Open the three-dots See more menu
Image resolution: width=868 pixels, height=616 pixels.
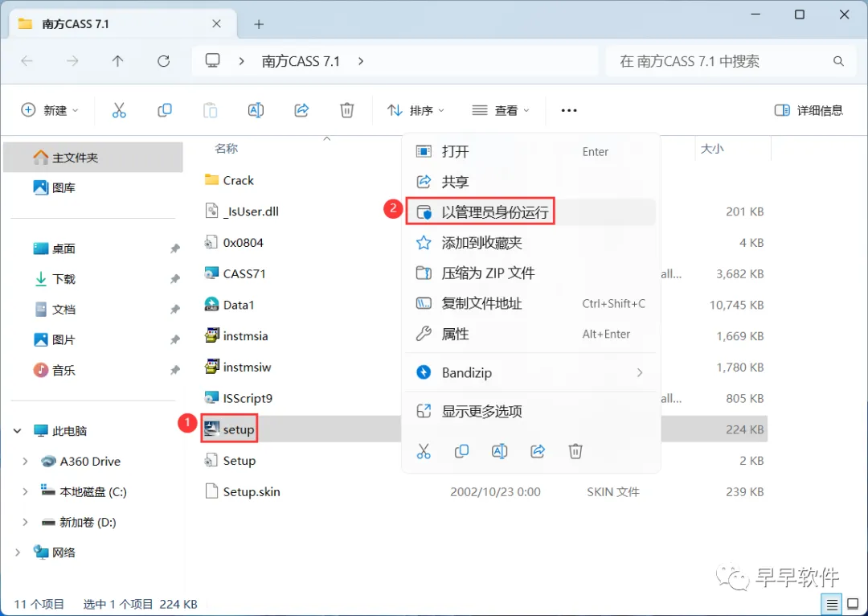(x=569, y=110)
